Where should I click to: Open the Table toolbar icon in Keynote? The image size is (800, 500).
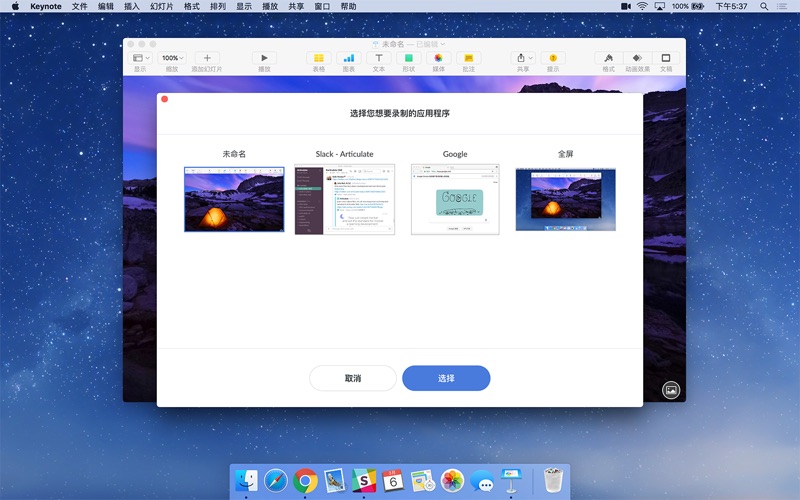[x=318, y=58]
